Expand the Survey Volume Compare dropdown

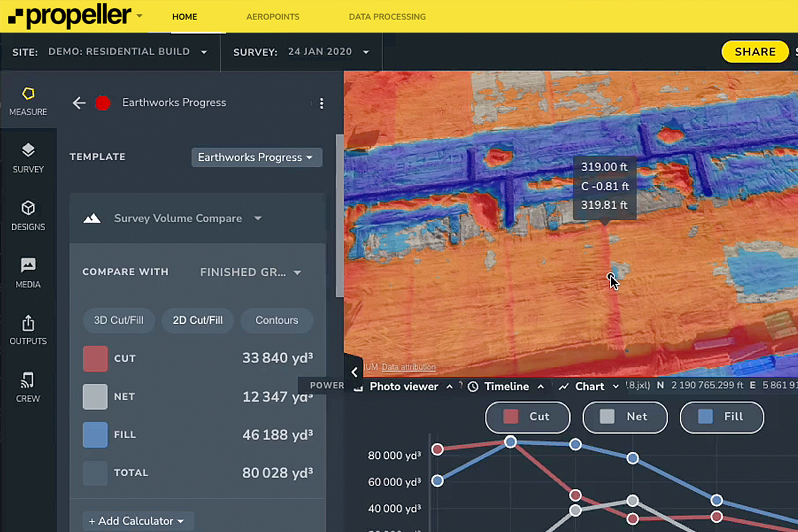click(x=258, y=218)
